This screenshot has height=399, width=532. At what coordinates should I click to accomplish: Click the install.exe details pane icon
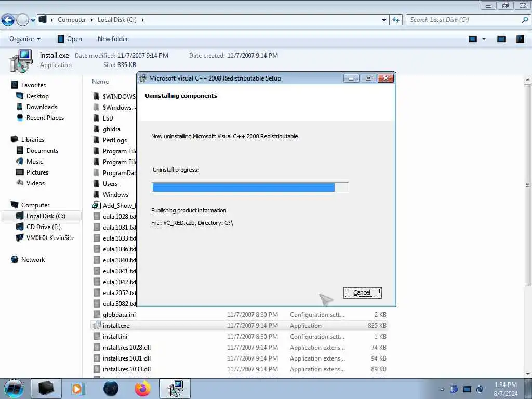pyautogui.click(x=21, y=61)
